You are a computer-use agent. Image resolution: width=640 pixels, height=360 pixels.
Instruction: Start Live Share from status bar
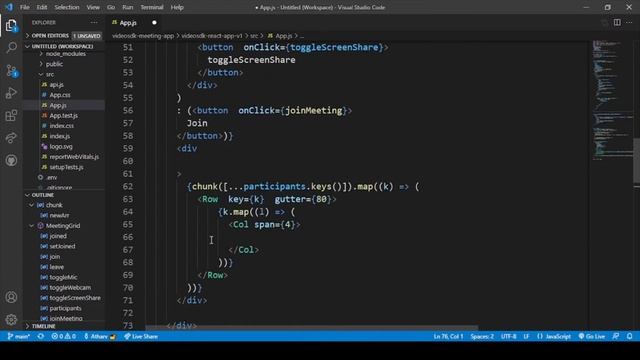[x=141, y=336]
